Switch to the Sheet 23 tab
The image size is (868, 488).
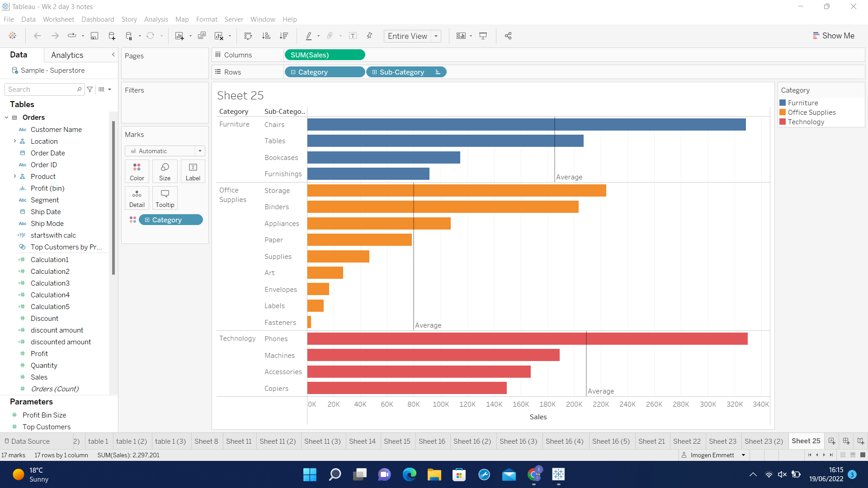pos(722,441)
